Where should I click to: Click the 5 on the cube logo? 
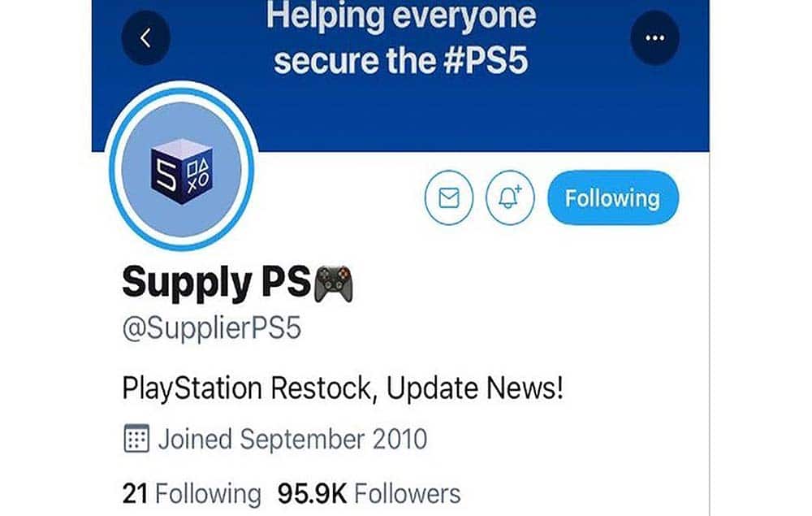tap(166, 174)
